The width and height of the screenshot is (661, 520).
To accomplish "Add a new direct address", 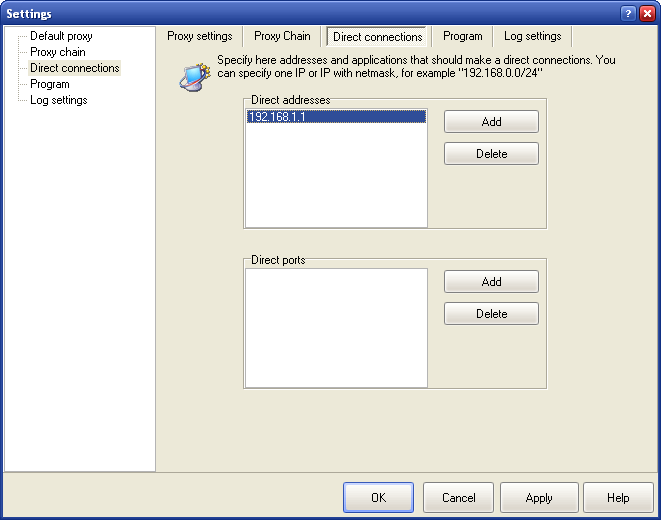I will [491, 122].
